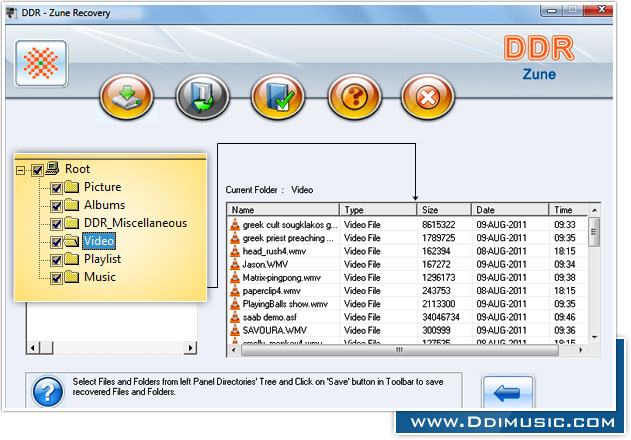Screen dimensions: 631x440
Task: Click the blue help icon in info bar
Action: coord(48,391)
